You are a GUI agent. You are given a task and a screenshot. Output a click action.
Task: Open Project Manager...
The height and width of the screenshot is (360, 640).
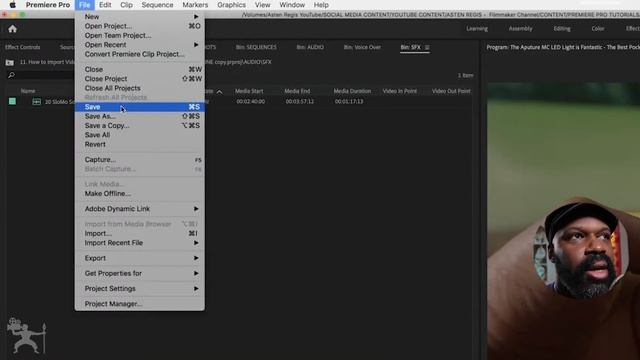pos(140,304)
